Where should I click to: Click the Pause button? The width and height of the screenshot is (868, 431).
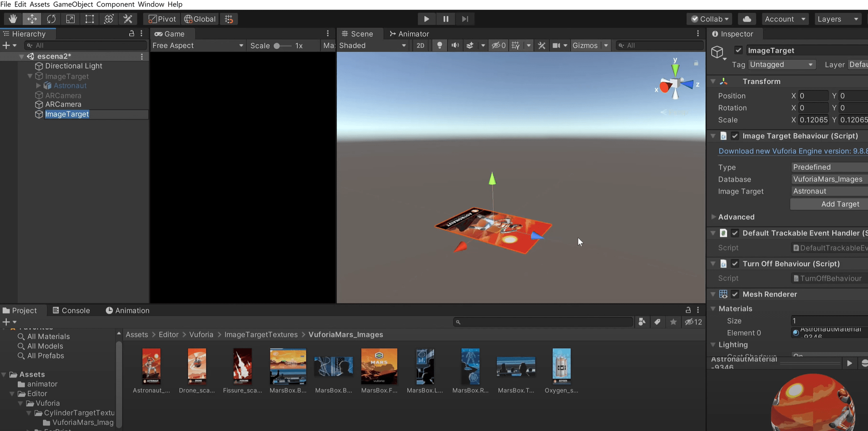(x=446, y=19)
